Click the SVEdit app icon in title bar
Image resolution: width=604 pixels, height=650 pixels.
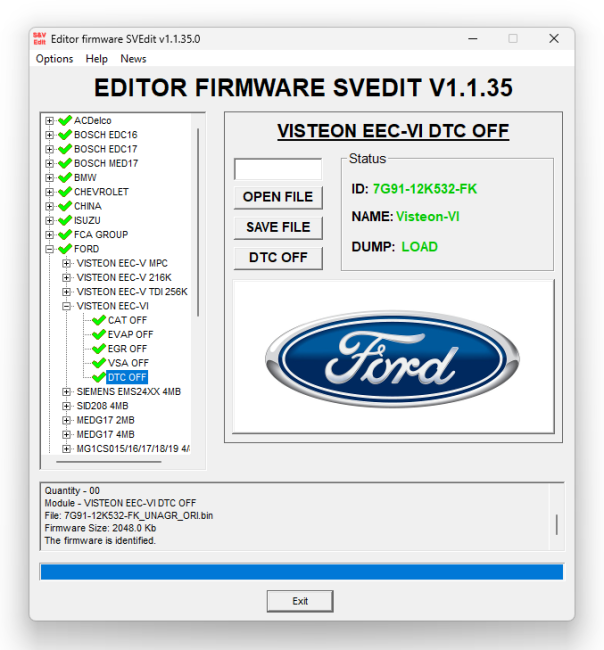[39, 39]
